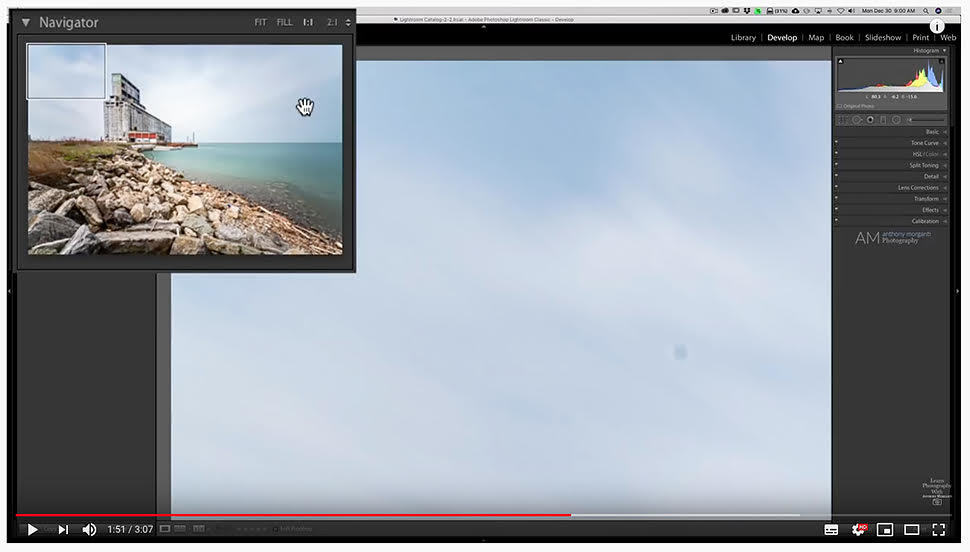Click the Navigator zoom area rectangle
This screenshot has height=552, width=970.
click(x=66, y=71)
